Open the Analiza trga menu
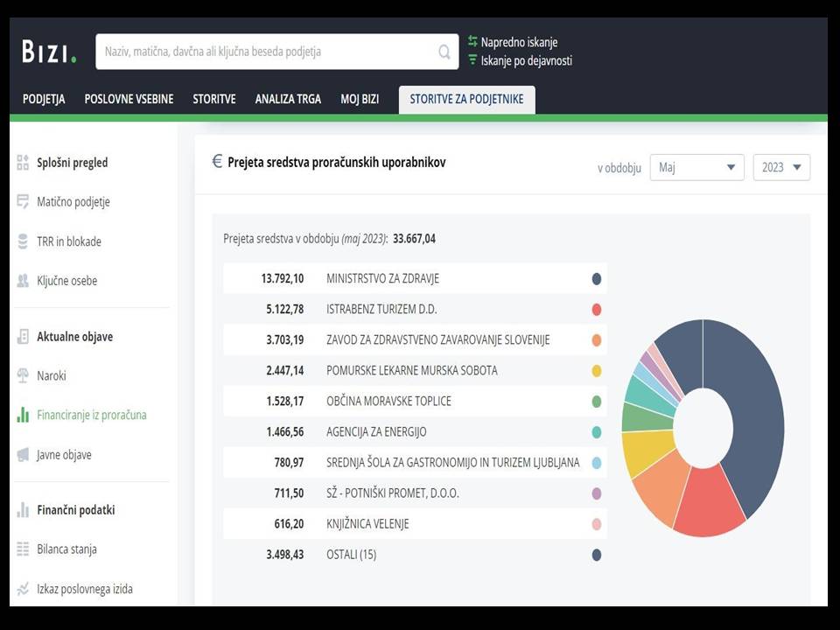840x630 pixels. coord(288,99)
